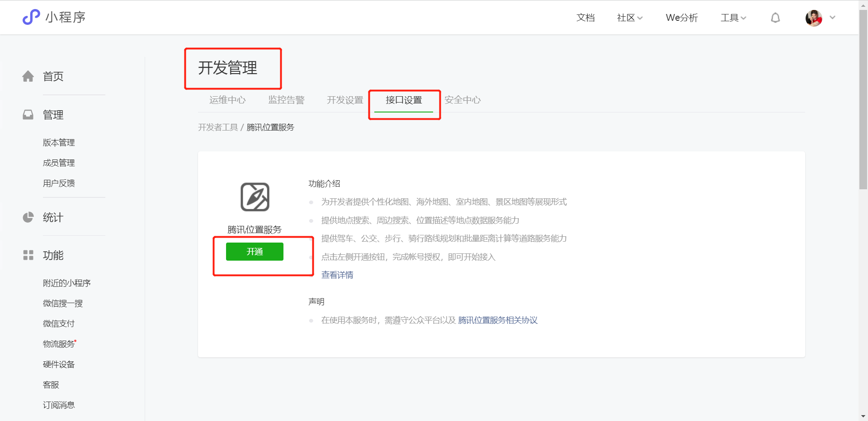The image size is (868, 421).
Task: Select 统计 in the sidebar
Action: (x=53, y=217)
